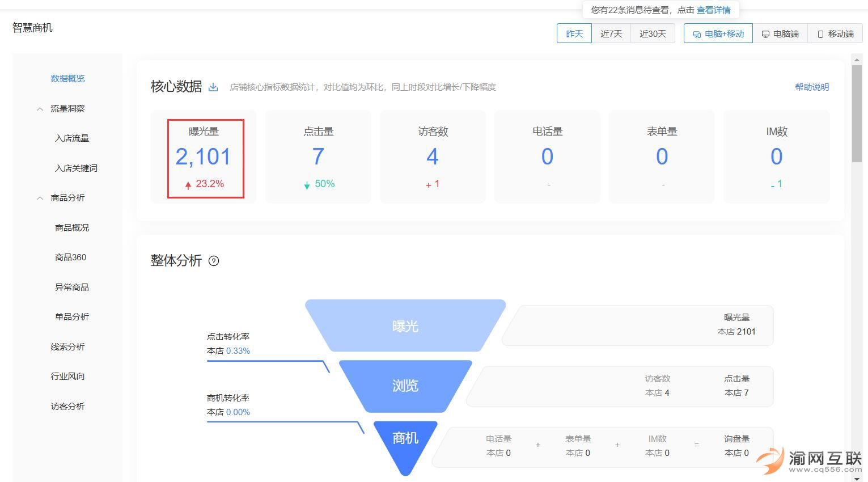Viewport: 868px width, 482px height.
Task: Click the vertical scrollbar thumb
Action: tap(856, 113)
